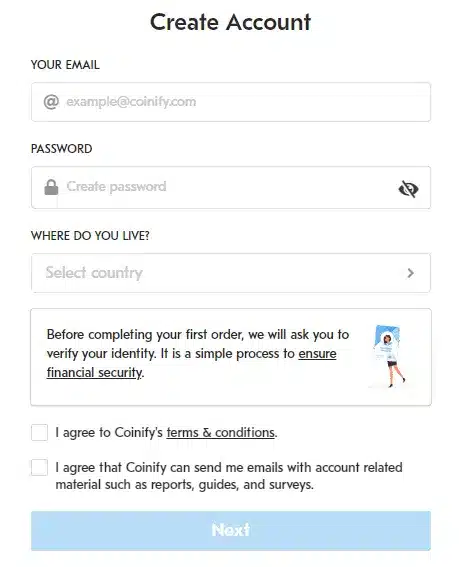Enable the account-related emails consent checkbox
The width and height of the screenshot is (459, 567).
point(39,468)
